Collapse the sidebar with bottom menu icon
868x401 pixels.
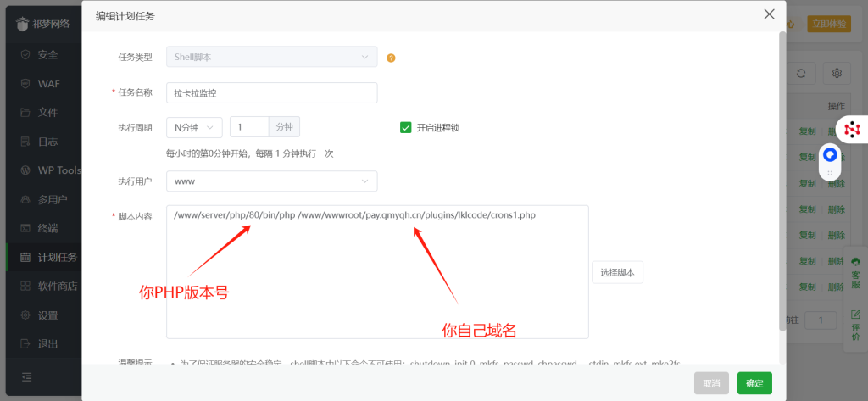[26, 376]
